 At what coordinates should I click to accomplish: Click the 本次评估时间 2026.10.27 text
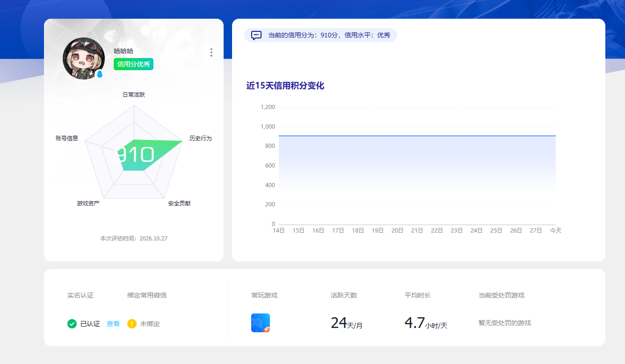click(x=134, y=239)
